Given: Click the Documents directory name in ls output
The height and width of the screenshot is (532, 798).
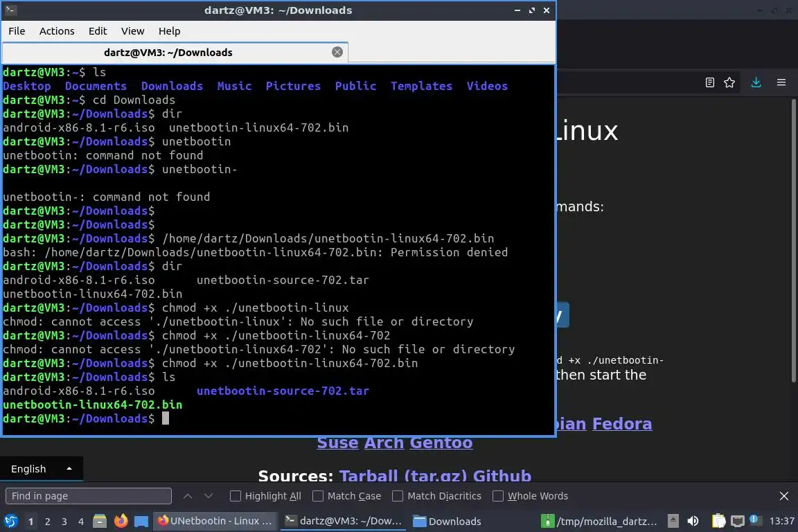Looking at the screenshot, I should (x=96, y=86).
